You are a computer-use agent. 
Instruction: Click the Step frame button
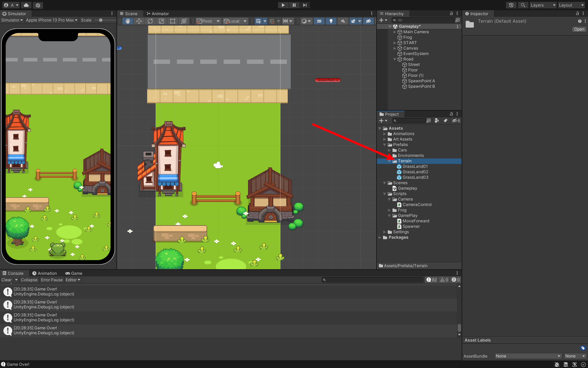pos(305,5)
